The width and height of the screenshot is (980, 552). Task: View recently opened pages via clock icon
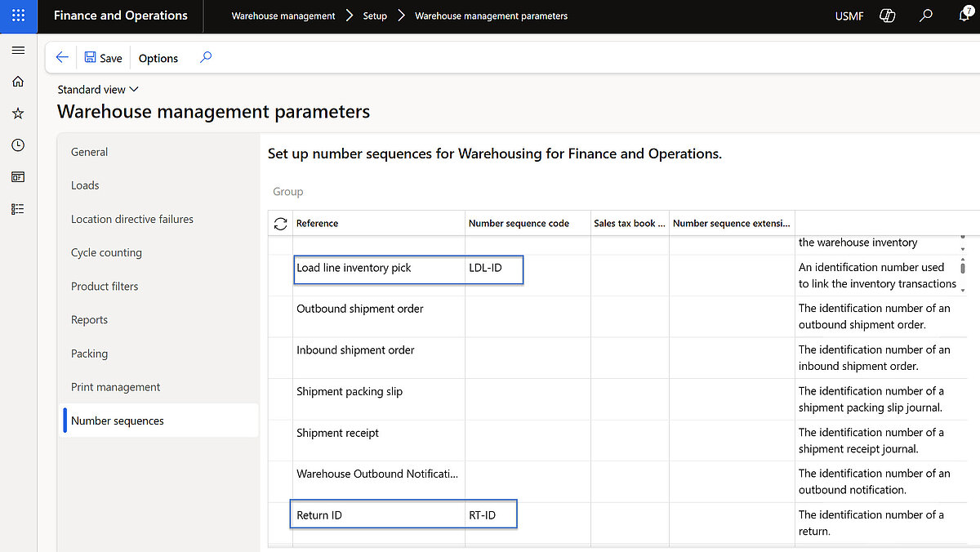click(x=18, y=145)
